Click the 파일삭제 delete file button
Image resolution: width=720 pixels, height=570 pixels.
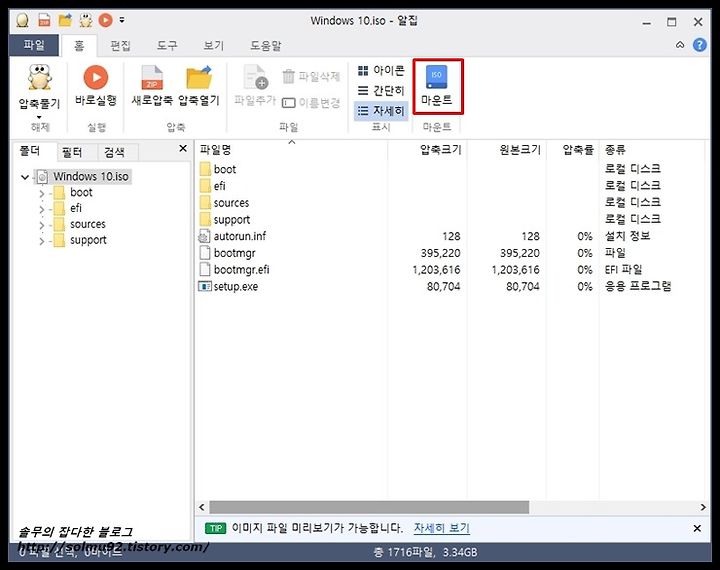click(x=311, y=76)
